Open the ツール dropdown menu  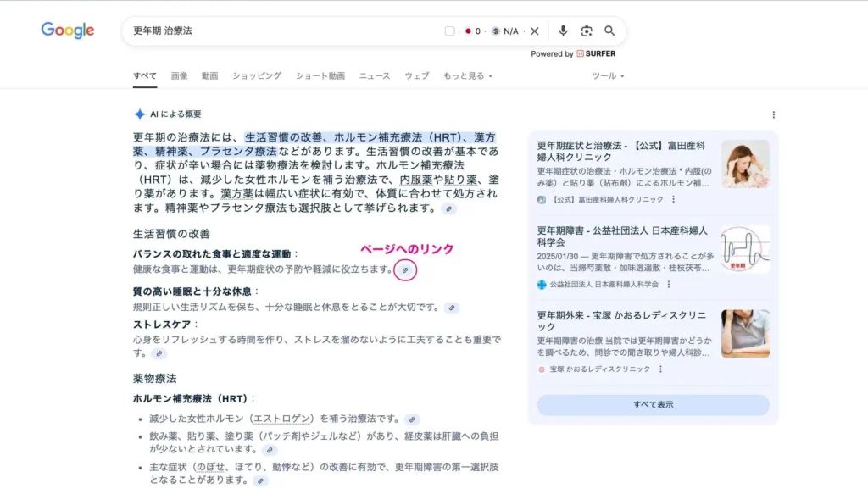[x=608, y=76]
